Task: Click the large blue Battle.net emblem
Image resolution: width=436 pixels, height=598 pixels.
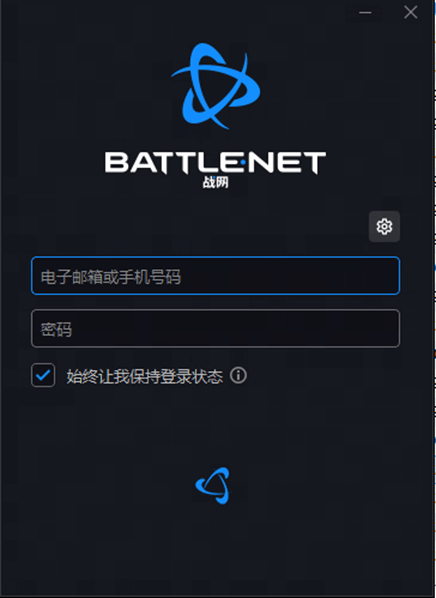Action: click(x=216, y=86)
